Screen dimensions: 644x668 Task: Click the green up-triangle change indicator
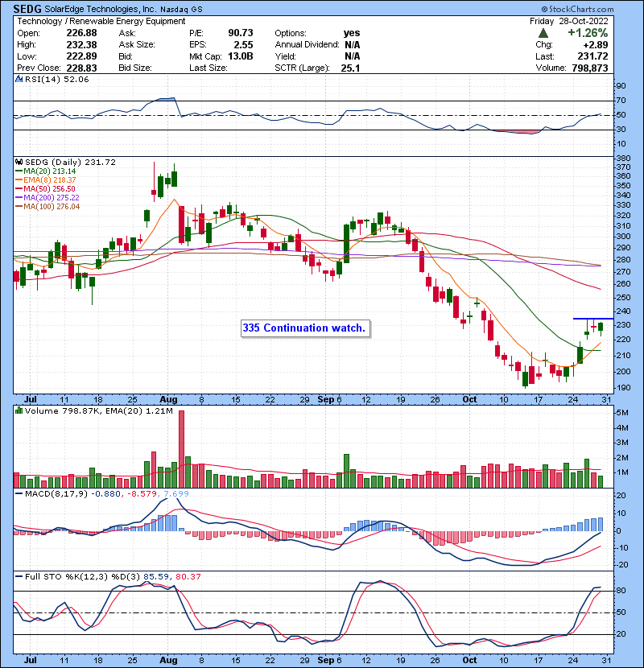(543, 33)
